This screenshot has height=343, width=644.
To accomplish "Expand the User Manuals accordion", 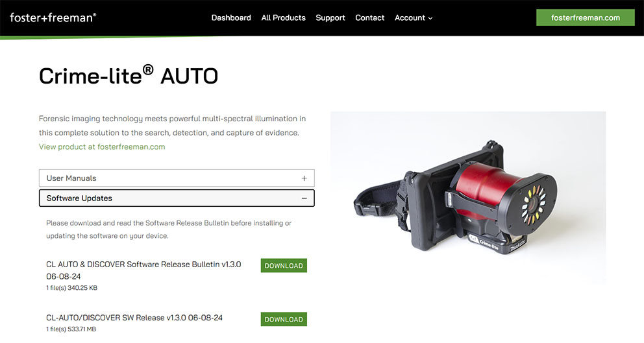I will click(177, 178).
